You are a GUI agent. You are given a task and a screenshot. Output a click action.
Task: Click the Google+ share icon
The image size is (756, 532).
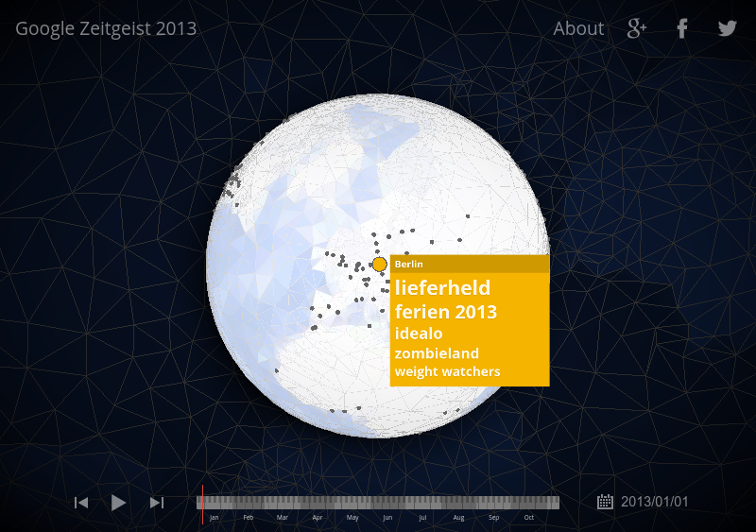[x=637, y=28]
